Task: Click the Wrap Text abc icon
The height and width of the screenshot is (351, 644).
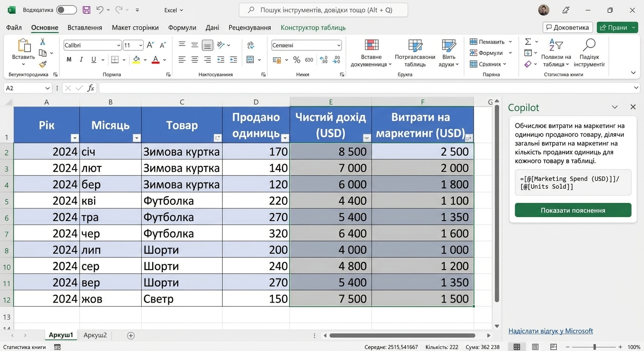Action: (x=250, y=45)
